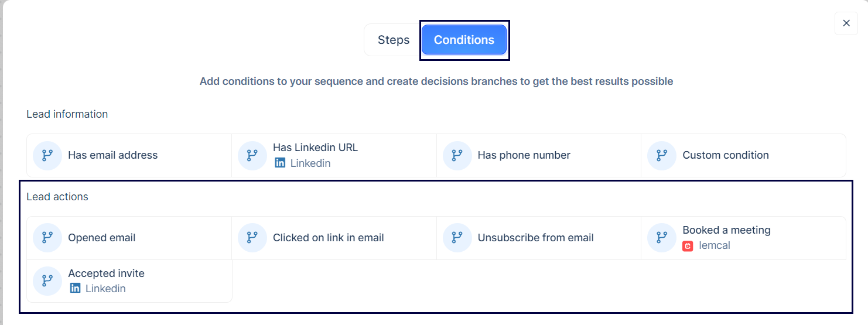Click the branch icon beside Has phone number

point(457,155)
